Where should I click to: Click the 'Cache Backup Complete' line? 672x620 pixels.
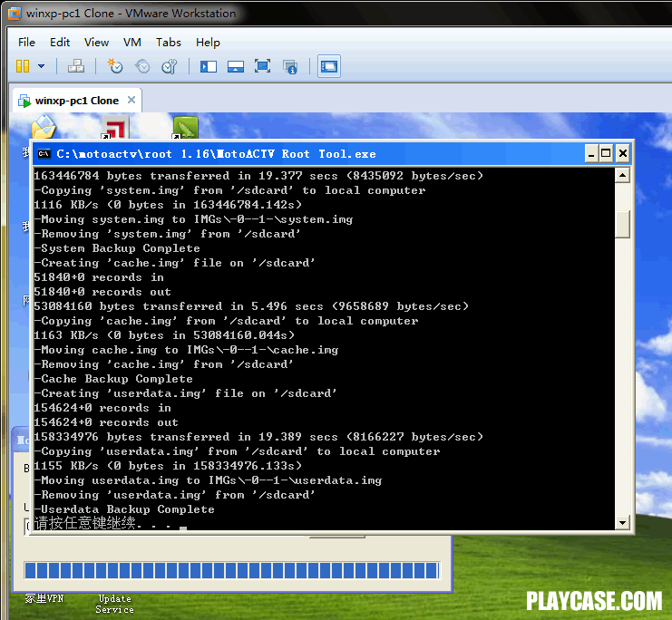(x=113, y=379)
